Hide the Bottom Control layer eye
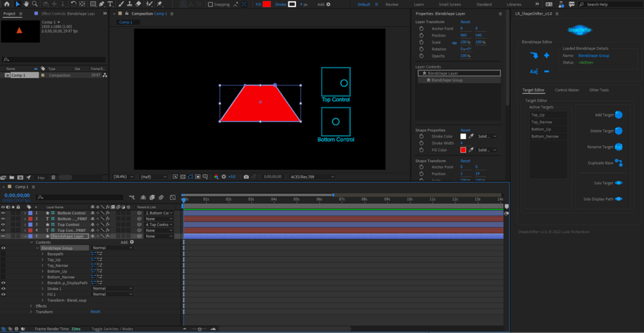This screenshot has height=333, width=644. point(3,213)
